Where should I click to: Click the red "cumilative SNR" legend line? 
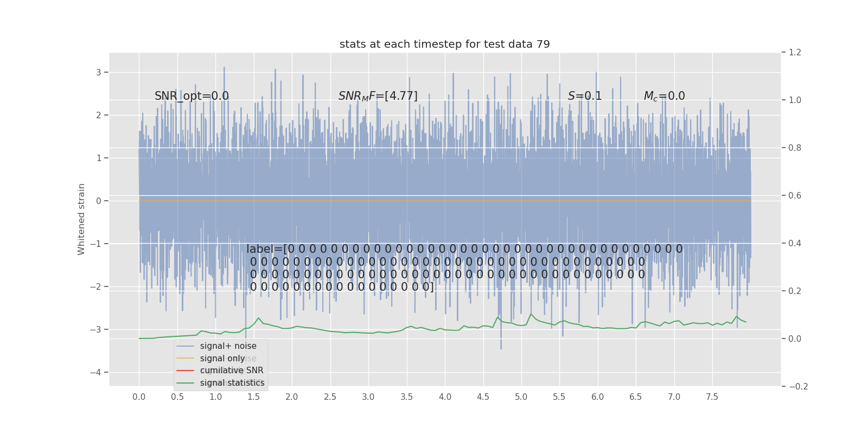click(x=186, y=371)
